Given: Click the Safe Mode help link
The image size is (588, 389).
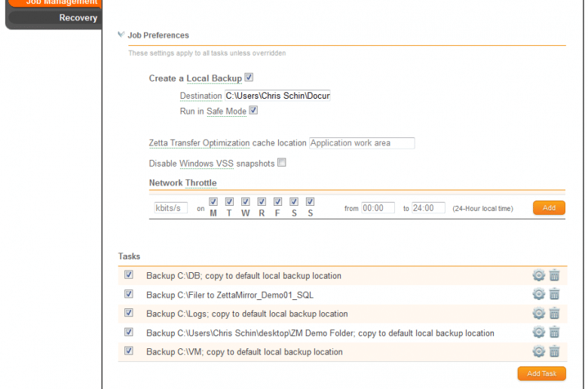Looking at the screenshot, I should click(226, 112).
